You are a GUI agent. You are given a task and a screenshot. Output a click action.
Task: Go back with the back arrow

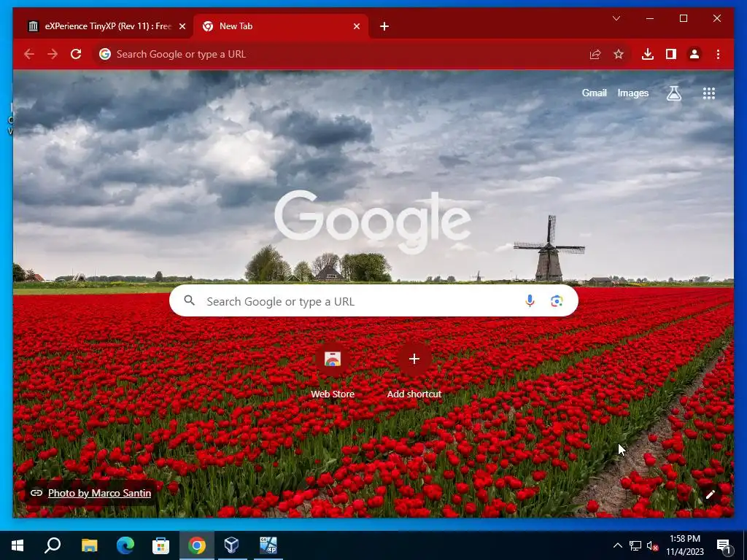pyautogui.click(x=29, y=54)
